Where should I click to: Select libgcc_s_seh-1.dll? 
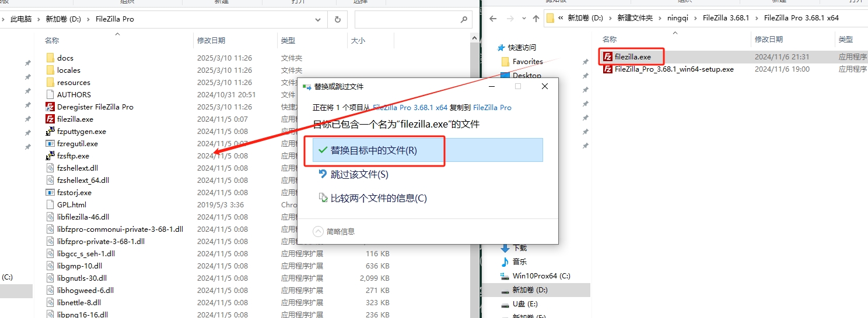coord(86,253)
